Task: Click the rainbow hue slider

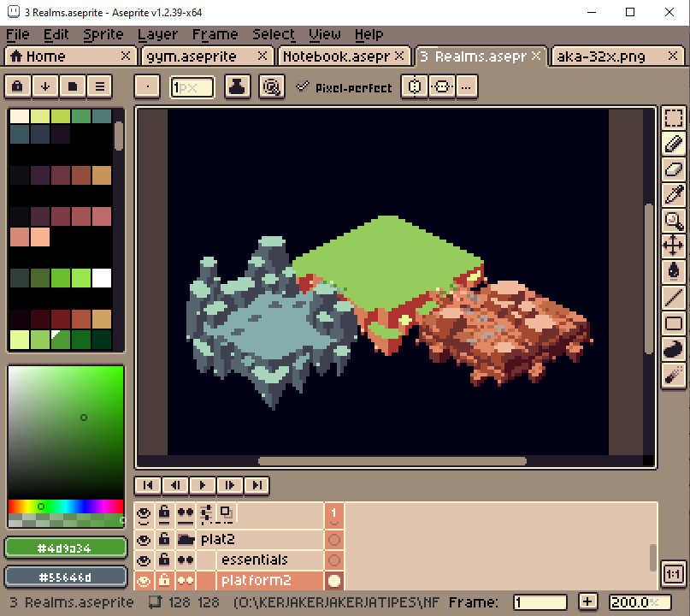Action: point(66,506)
